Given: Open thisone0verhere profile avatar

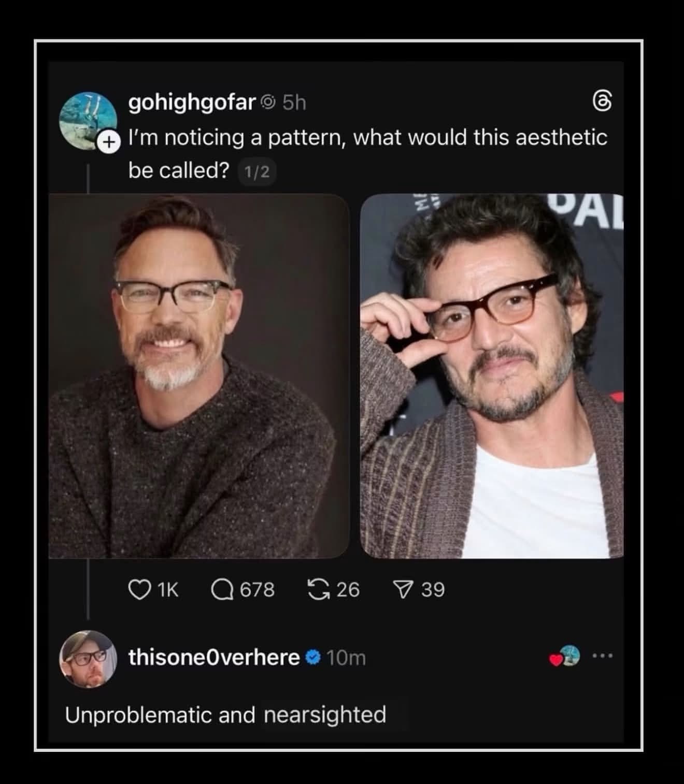Looking at the screenshot, I should pos(89,659).
